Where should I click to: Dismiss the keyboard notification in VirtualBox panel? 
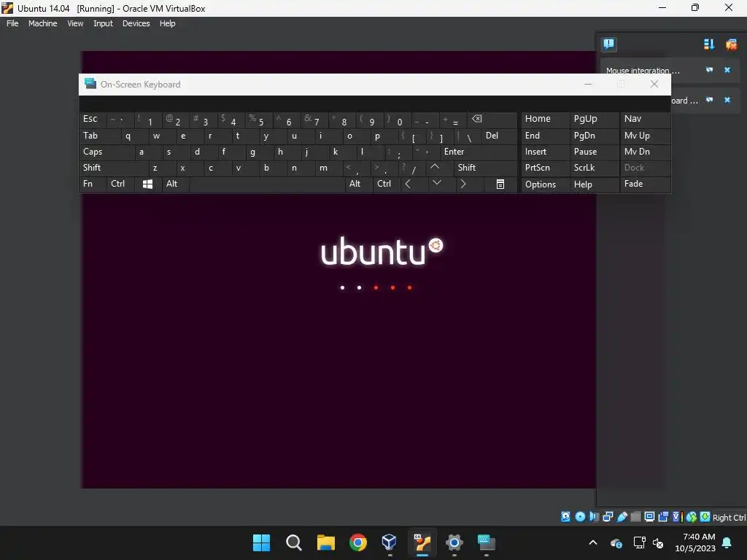[727, 100]
